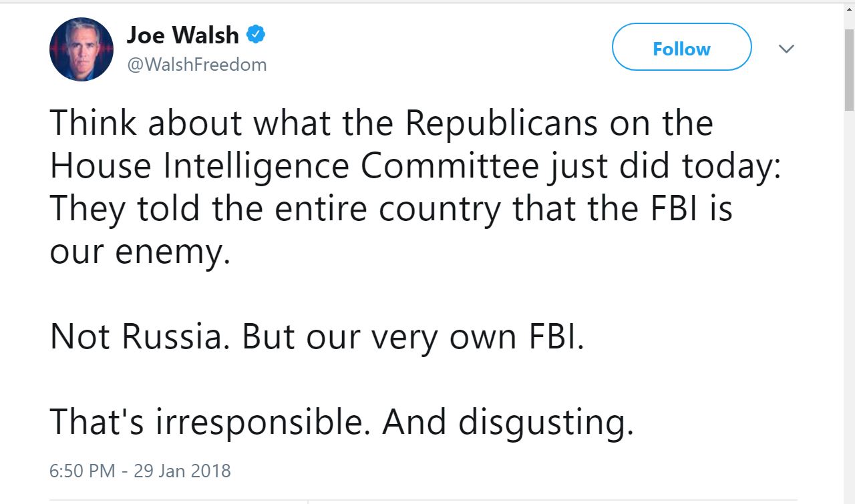Click the sentence 'That's irresponsible. And disgusting.'
This screenshot has height=504, width=855.
(341, 422)
